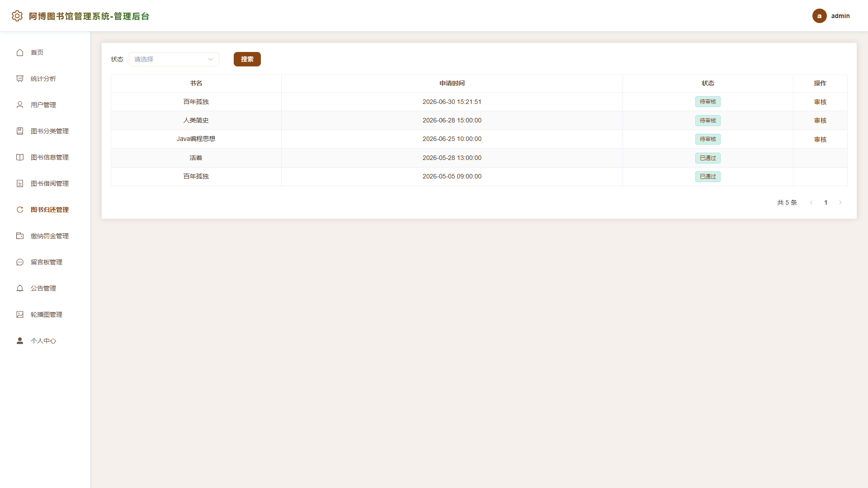
Task: Click the timestamp 2026-06-28 15:00:00
Action: 452,120
